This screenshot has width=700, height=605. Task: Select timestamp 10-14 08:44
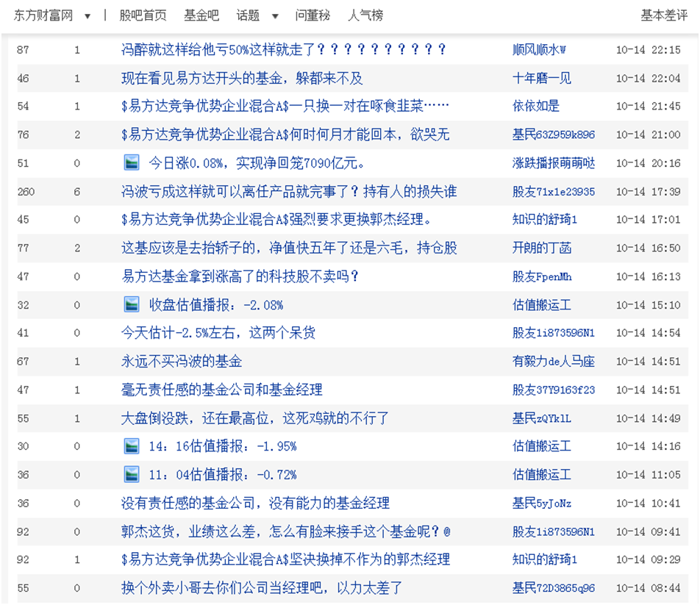click(649, 587)
